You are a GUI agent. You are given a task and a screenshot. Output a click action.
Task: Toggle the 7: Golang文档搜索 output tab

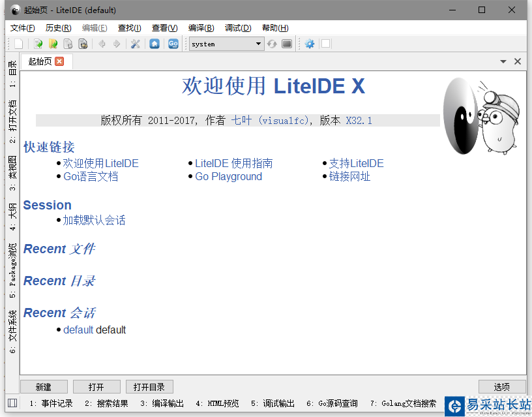403,403
